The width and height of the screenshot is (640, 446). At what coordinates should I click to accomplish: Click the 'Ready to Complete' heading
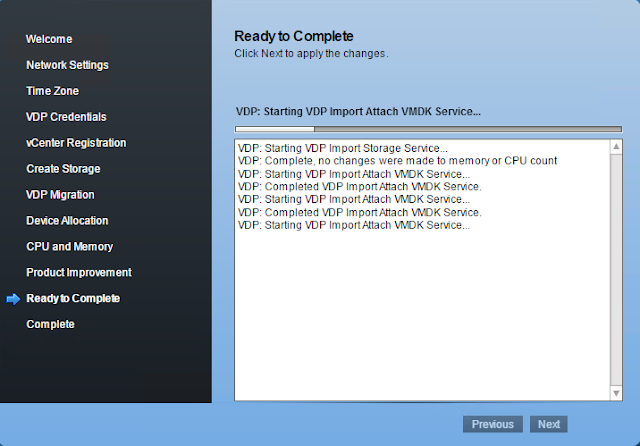click(293, 36)
